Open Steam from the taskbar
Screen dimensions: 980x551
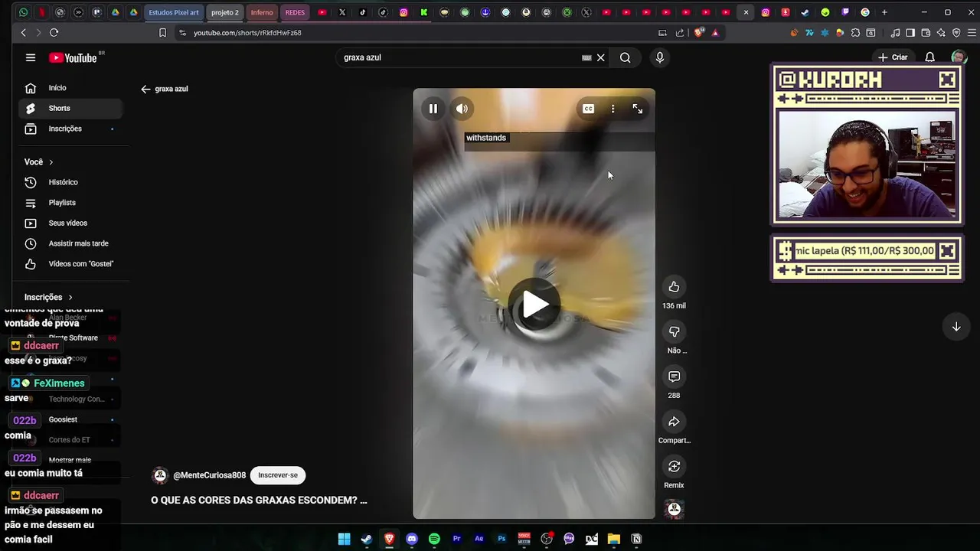pos(367,539)
